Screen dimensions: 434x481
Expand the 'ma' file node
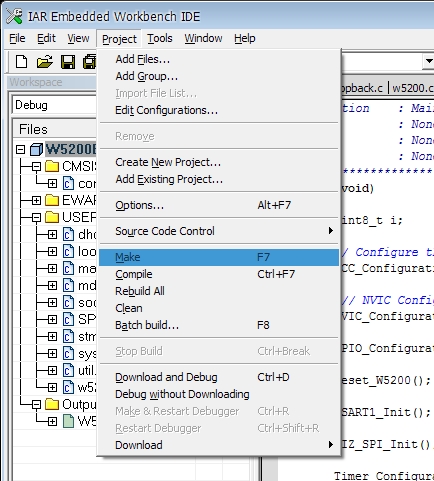pos(52,269)
